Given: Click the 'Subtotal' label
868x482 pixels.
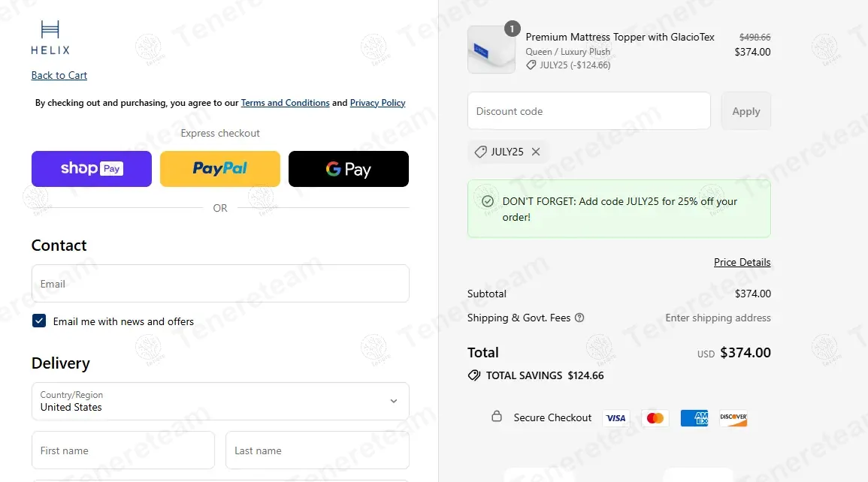Looking at the screenshot, I should click(x=486, y=294).
